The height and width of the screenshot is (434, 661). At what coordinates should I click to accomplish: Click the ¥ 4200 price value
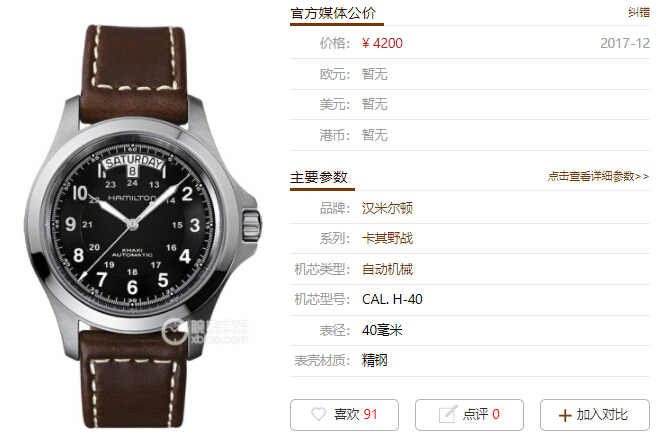pos(382,43)
